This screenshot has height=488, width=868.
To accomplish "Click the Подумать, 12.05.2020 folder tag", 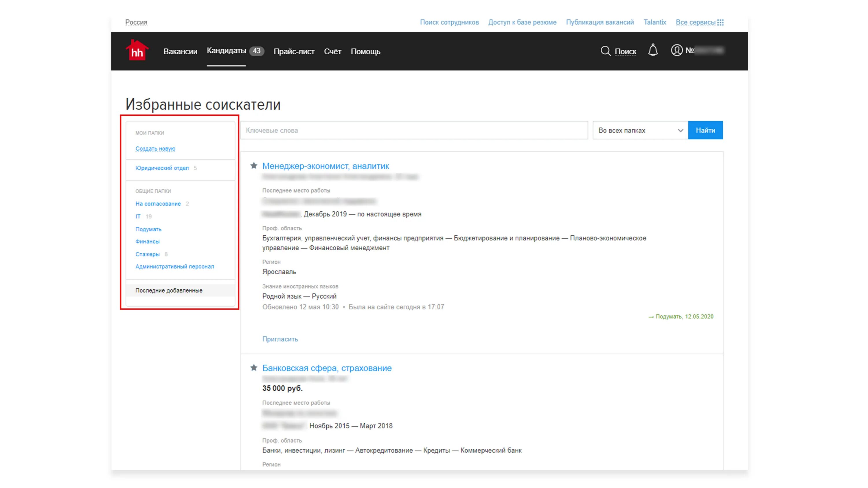I will [681, 317].
